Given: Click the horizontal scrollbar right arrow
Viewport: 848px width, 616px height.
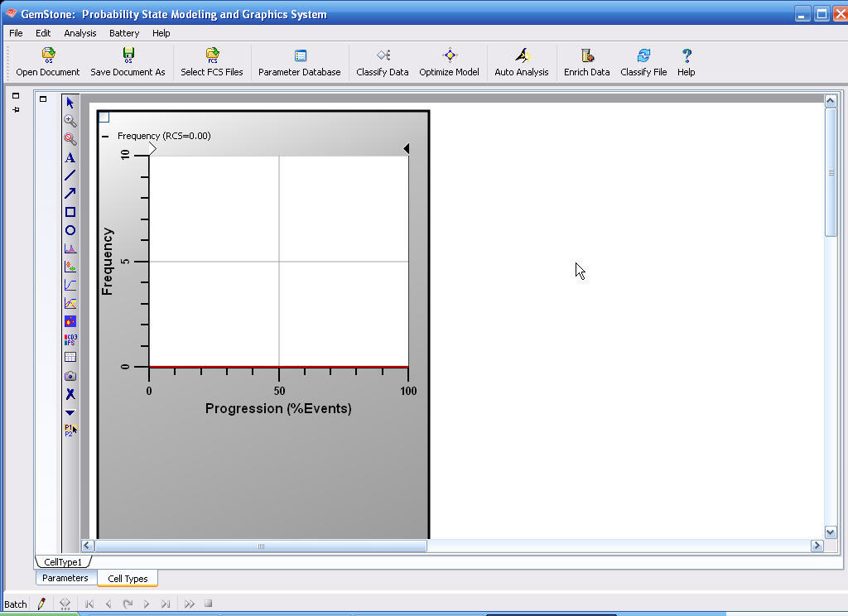Looking at the screenshot, I should [x=817, y=545].
